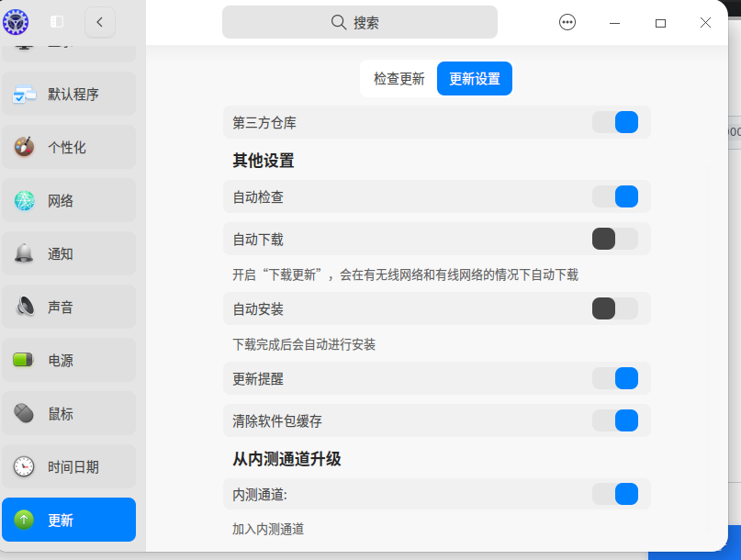The height and width of the screenshot is (560, 741).
Task: Click the 清除软件包缓存 label
Action: pyautogui.click(x=277, y=421)
